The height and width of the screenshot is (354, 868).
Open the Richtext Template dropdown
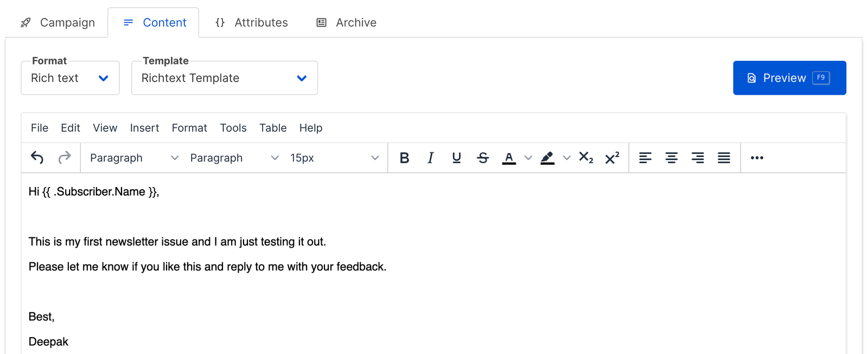coord(225,78)
